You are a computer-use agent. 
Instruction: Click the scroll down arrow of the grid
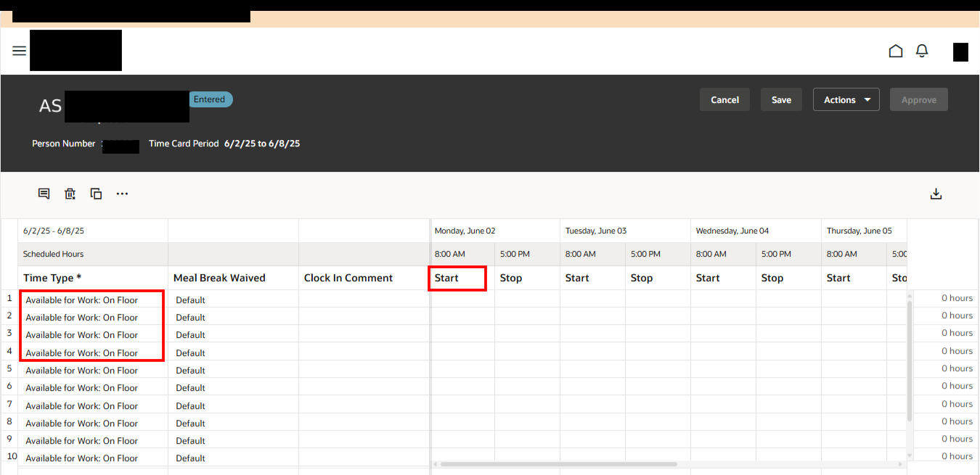point(910,455)
